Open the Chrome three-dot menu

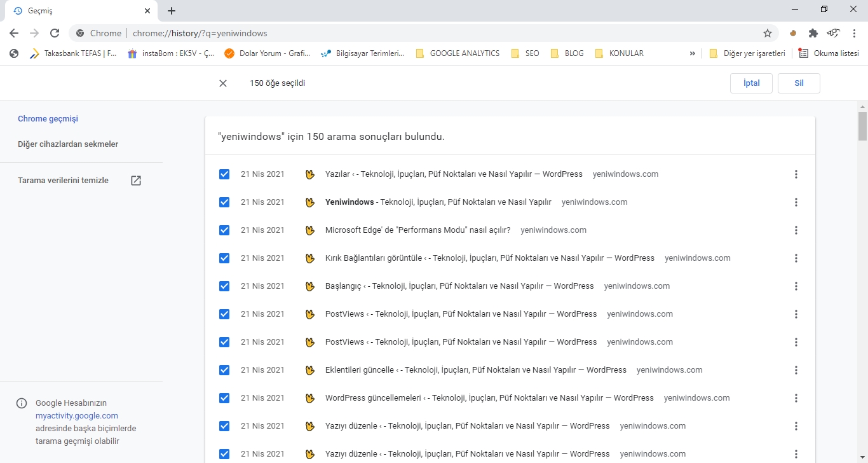pyautogui.click(x=855, y=33)
